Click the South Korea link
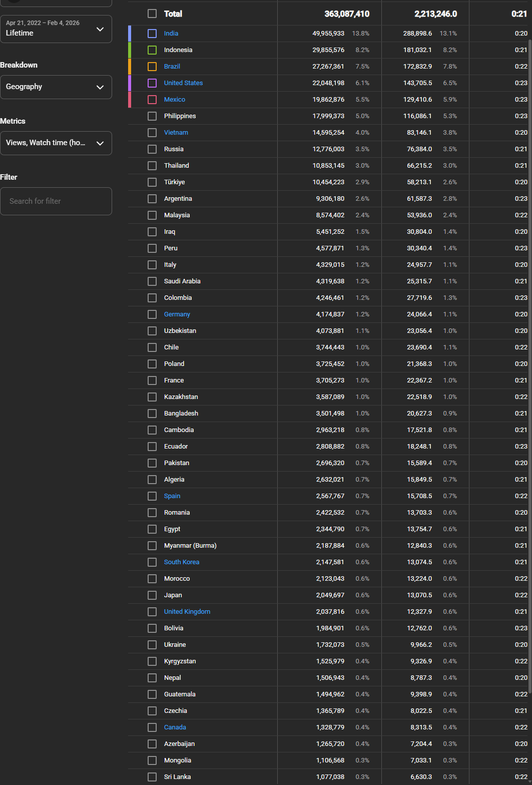 pos(182,562)
